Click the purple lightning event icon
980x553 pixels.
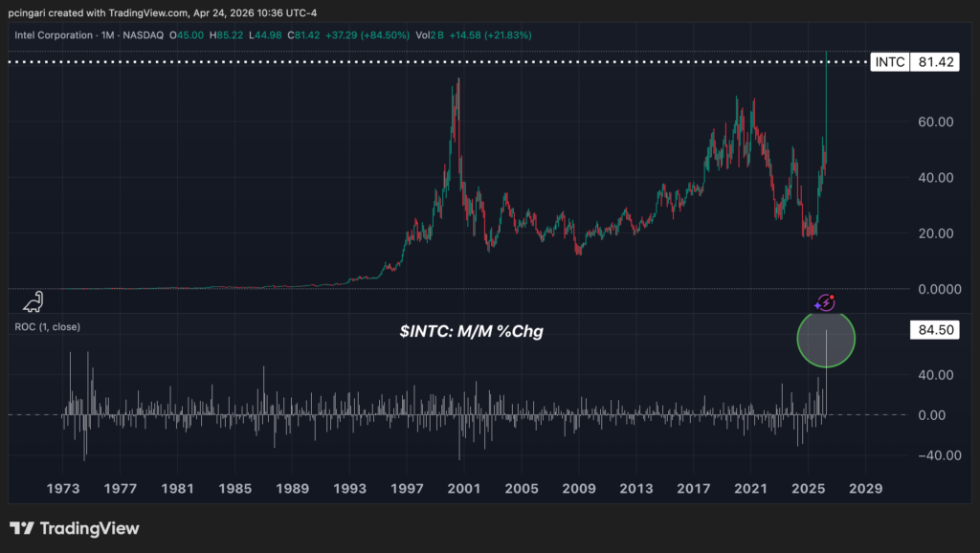coord(825,302)
